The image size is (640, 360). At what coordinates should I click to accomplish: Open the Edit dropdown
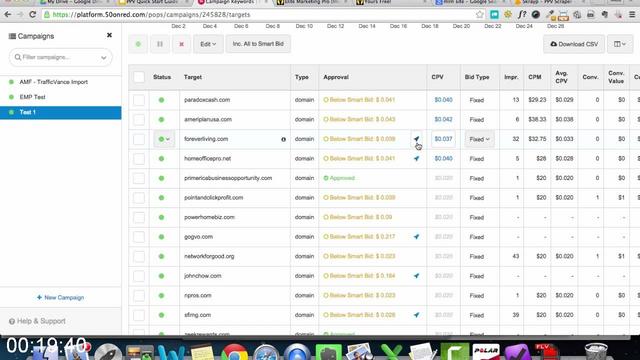208,44
